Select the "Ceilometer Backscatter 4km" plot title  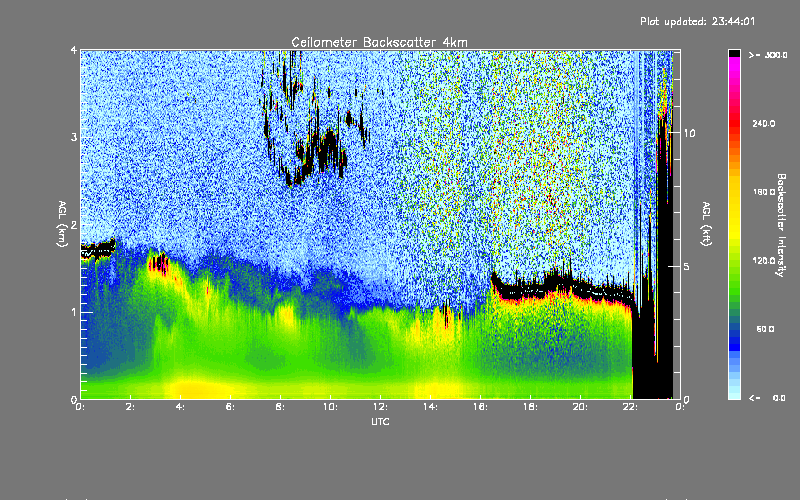379,42
